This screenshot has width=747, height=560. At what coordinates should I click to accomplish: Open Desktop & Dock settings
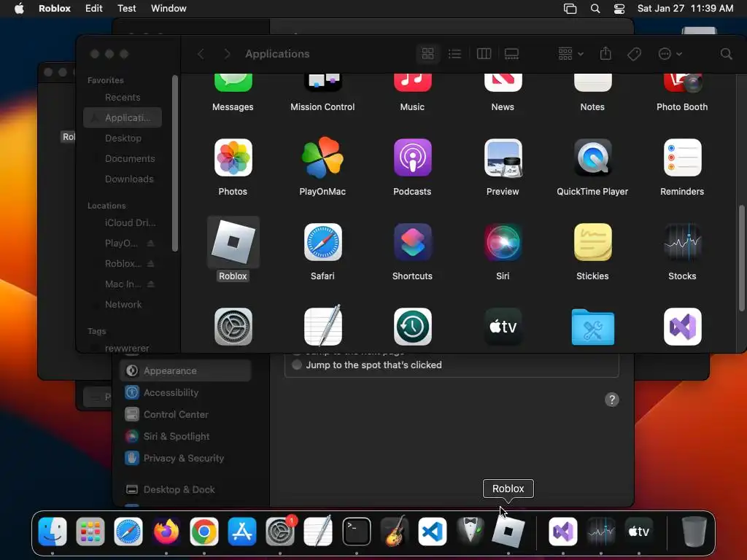(x=185, y=489)
